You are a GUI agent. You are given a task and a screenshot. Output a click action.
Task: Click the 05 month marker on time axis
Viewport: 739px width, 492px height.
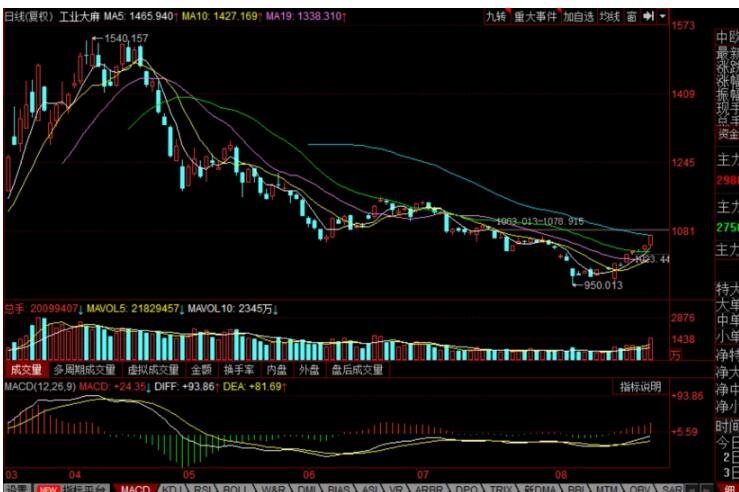click(189, 475)
